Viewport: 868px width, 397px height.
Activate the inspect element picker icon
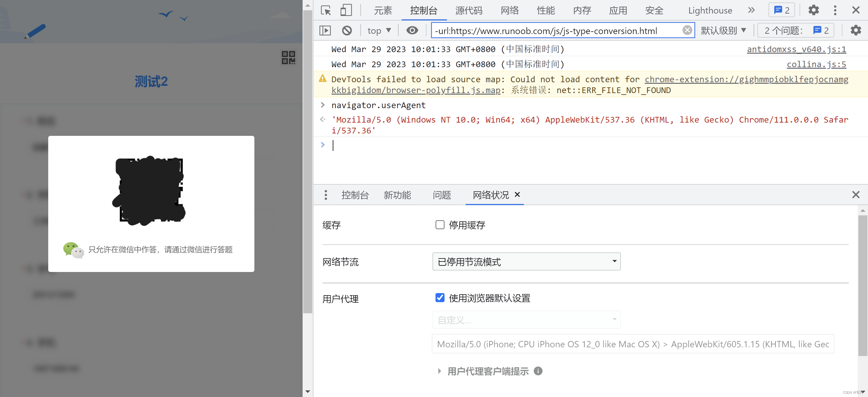coord(325,10)
